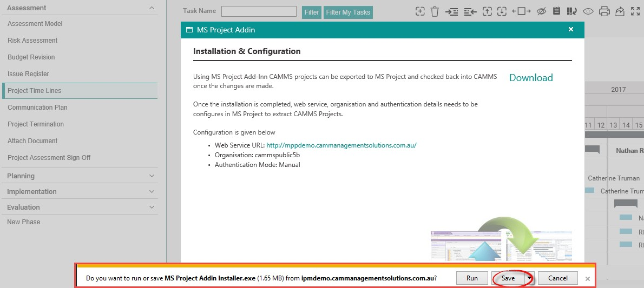
Task: Open Project Assessment Sign Off
Action: click(x=49, y=158)
